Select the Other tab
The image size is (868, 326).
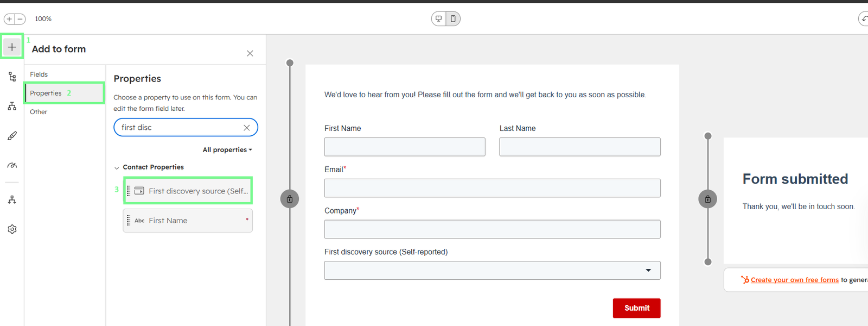pos(39,112)
